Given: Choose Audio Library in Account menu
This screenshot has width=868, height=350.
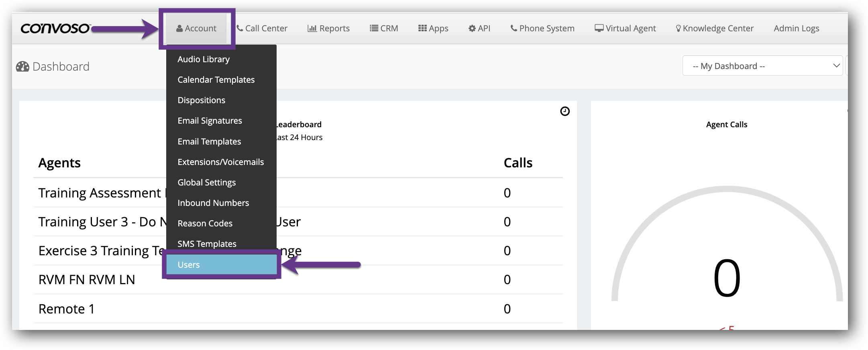Looking at the screenshot, I should (x=204, y=59).
